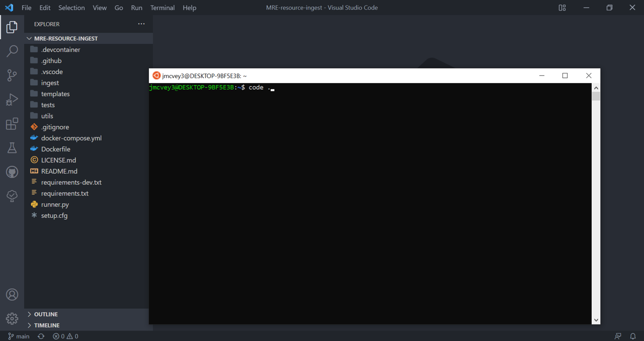Open the GitHub view in activity bar
644x341 pixels.
pos(12,172)
